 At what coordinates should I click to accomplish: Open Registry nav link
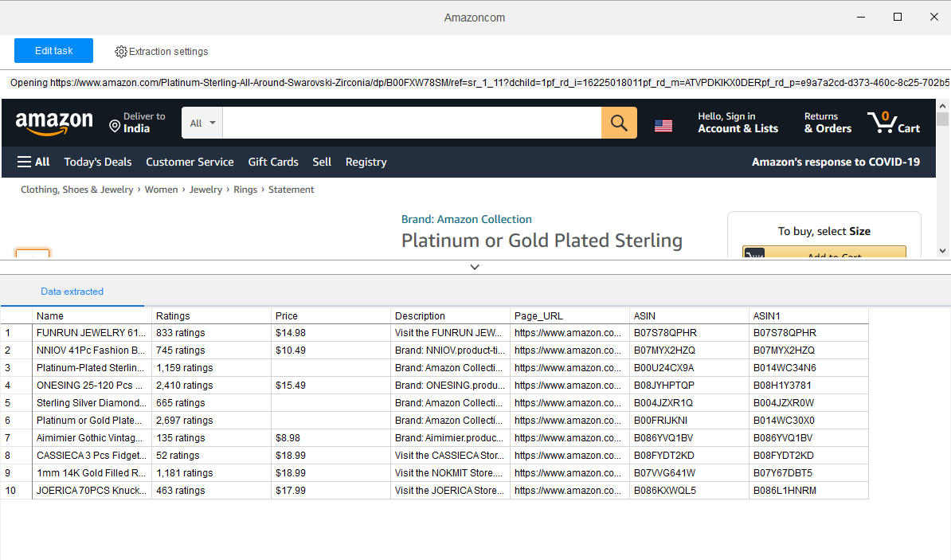coord(366,162)
